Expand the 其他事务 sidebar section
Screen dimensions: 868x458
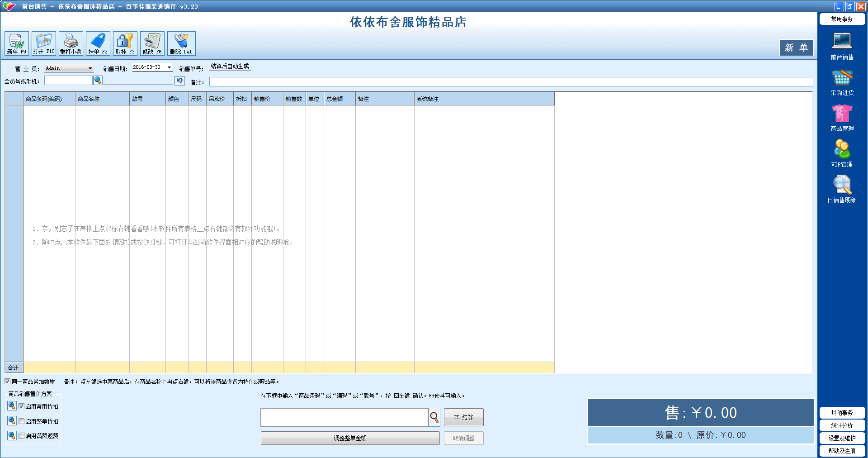pyautogui.click(x=842, y=413)
